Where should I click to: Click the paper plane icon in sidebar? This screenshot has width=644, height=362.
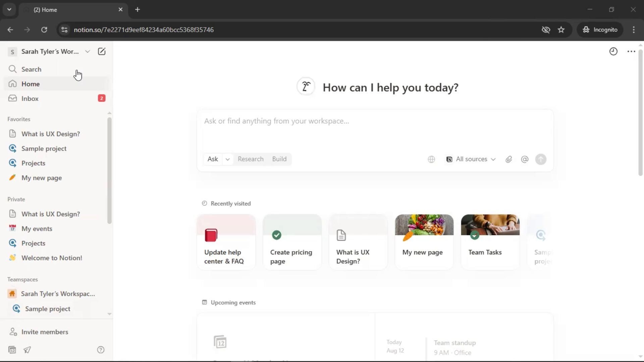(27, 350)
